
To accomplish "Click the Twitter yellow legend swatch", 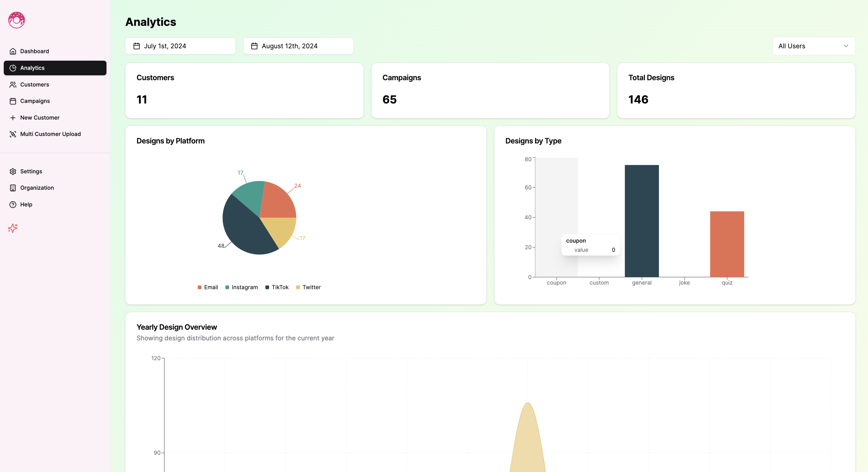I will point(298,287).
